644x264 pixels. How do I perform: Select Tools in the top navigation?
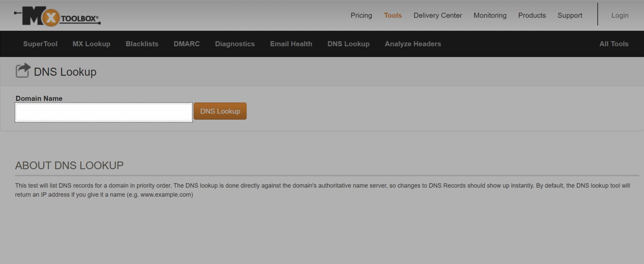tap(392, 15)
